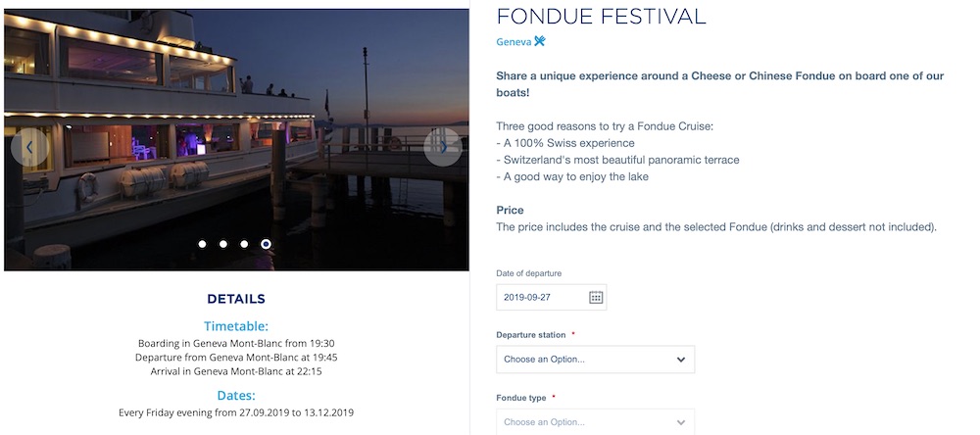Click the FONDUE FESTIVAL title

coord(601,16)
